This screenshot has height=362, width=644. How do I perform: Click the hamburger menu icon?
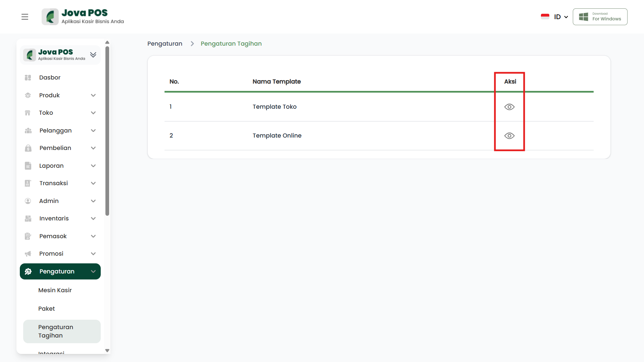click(25, 17)
